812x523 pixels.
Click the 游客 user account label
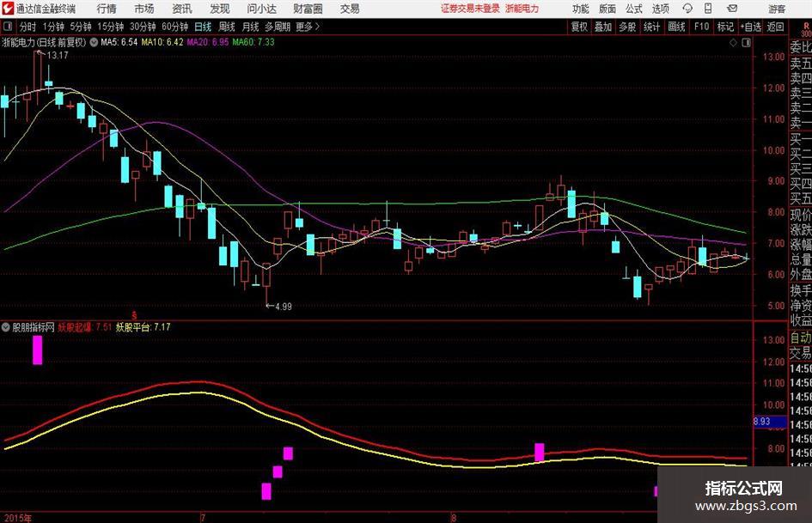click(777, 9)
